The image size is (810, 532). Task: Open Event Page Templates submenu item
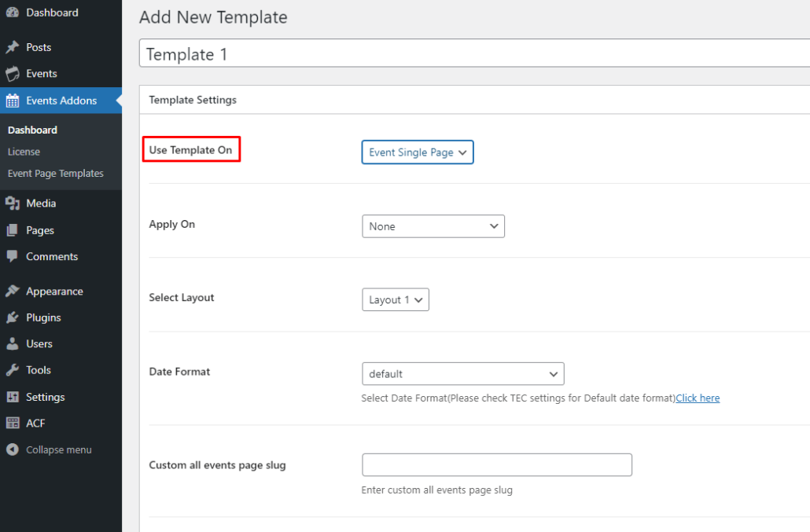pos(55,174)
